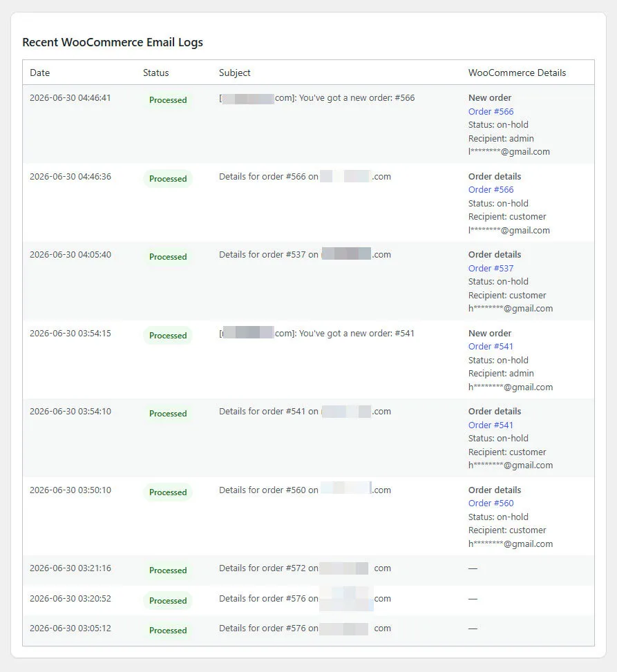The image size is (617, 672).
Task: Click 'Recipient: customer' in order #560 row
Action: click(507, 530)
